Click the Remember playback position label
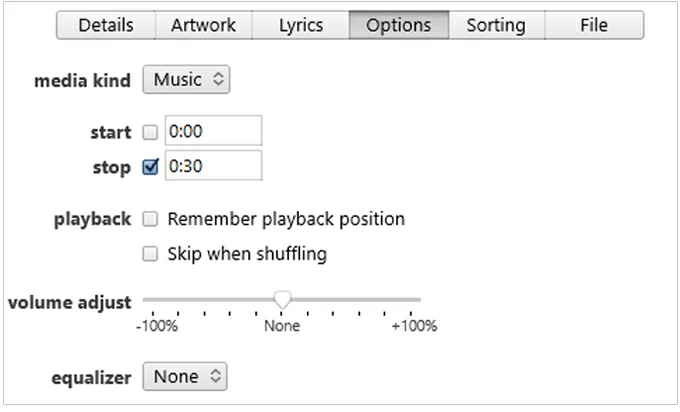Viewport: 680px width, 412px height. pyautogui.click(x=286, y=219)
